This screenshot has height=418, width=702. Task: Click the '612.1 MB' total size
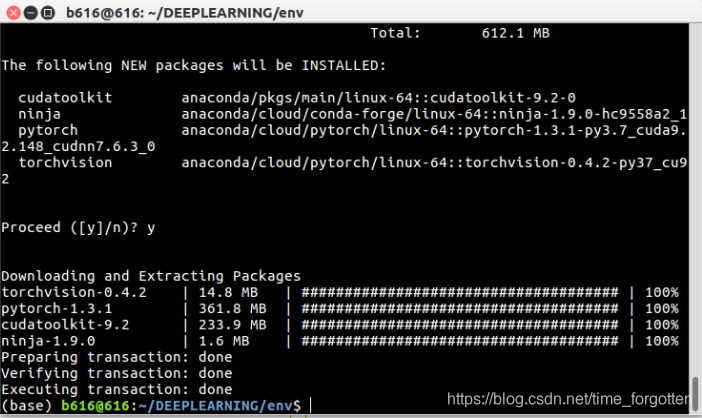coord(515,33)
